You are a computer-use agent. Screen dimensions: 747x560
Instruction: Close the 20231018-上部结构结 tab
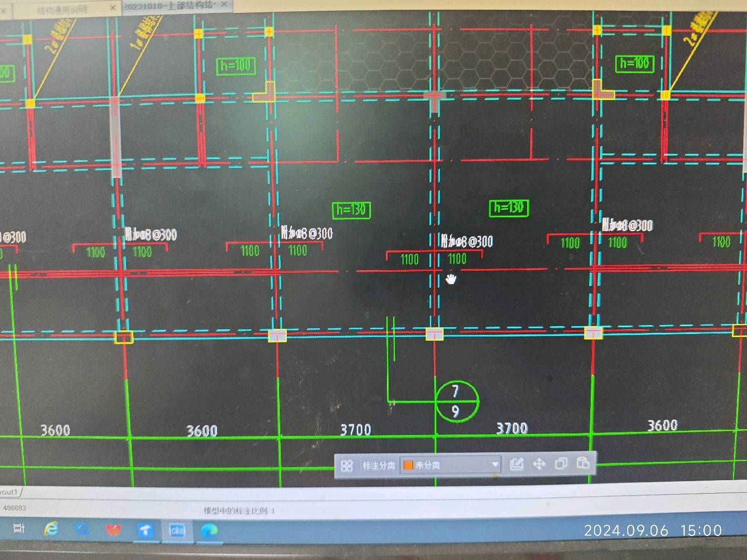224,4
